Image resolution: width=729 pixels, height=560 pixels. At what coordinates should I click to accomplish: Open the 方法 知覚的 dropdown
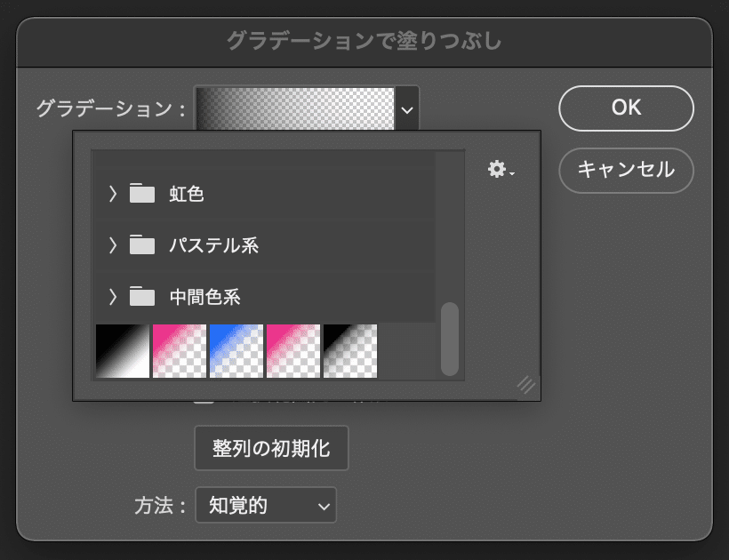click(266, 505)
